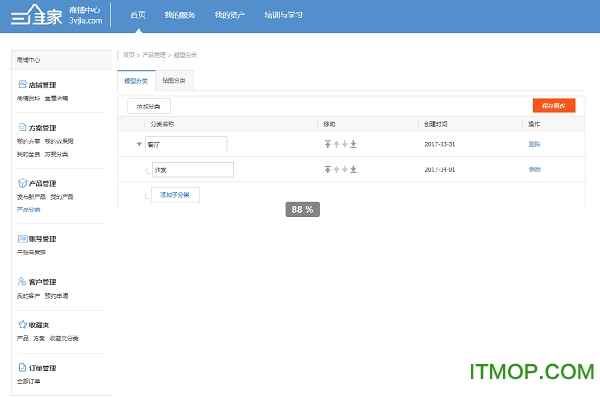Image resolution: width=600 pixels, height=397 pixels.
Task: Move parent category row to top
Action: (328, 144)
